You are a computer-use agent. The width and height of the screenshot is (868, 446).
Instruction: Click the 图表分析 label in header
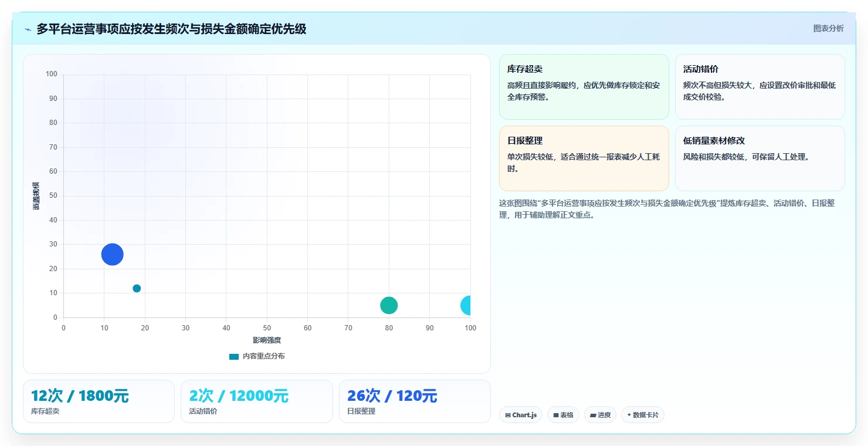pyautogui.click(x=828, y=28)
